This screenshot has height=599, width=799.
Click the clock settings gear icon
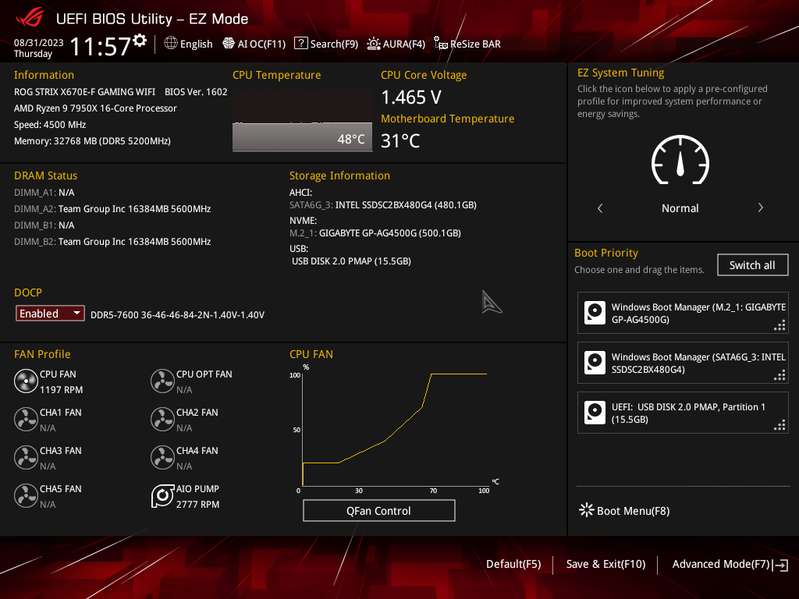pos(140,41)
